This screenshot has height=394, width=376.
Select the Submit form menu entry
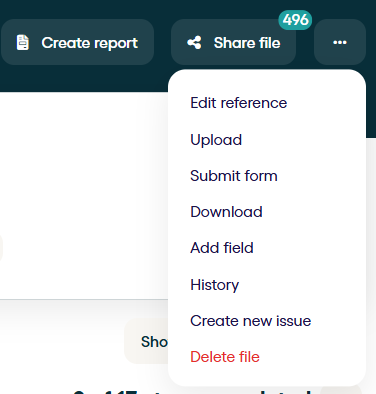234,176
